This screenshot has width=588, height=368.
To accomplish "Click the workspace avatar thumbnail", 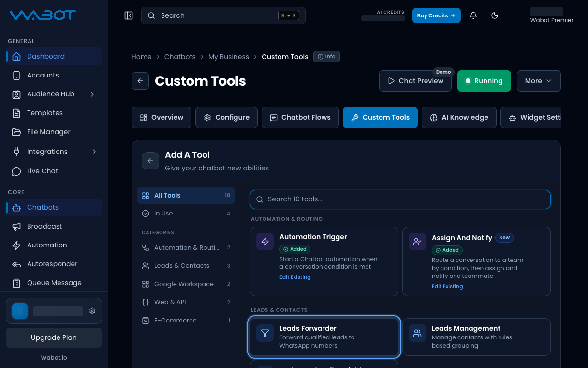I will pyautogui.click(x=20, y=311).
